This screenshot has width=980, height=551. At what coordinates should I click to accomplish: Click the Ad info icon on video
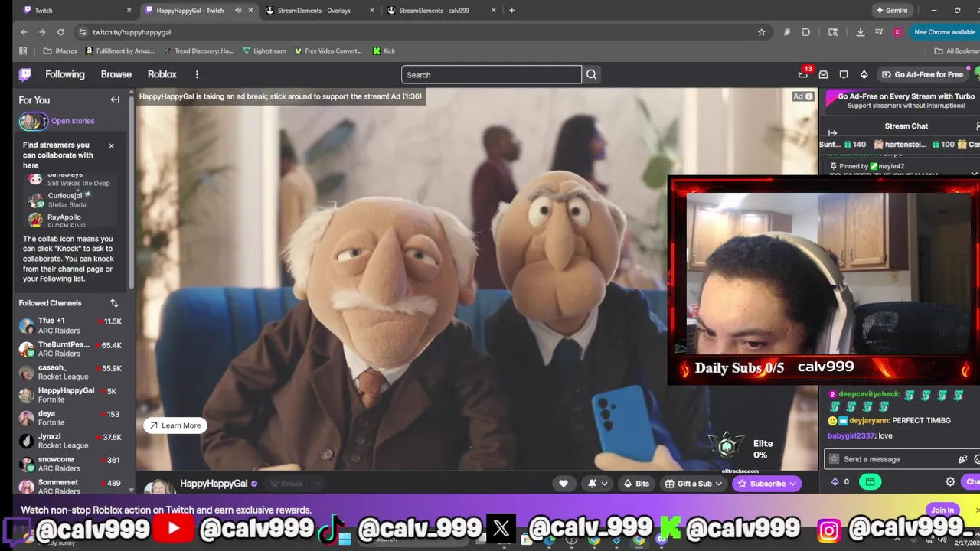(808, 96)
